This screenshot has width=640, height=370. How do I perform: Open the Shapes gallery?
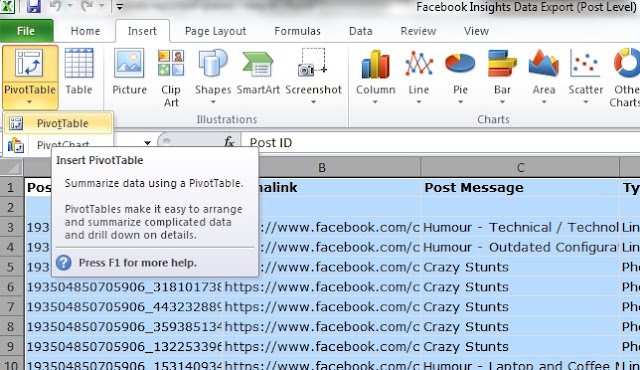point(213,76)
